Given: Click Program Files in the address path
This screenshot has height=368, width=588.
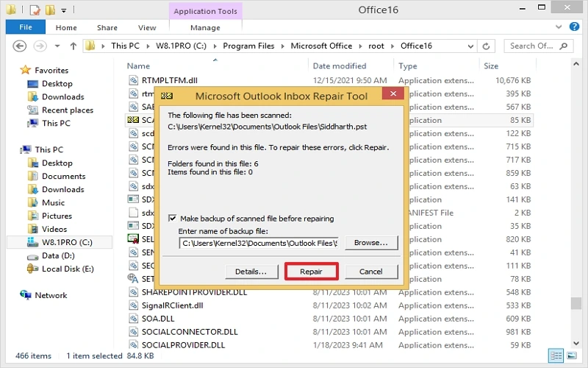Looking at the screenshot, I should click(x=248, y=46).
